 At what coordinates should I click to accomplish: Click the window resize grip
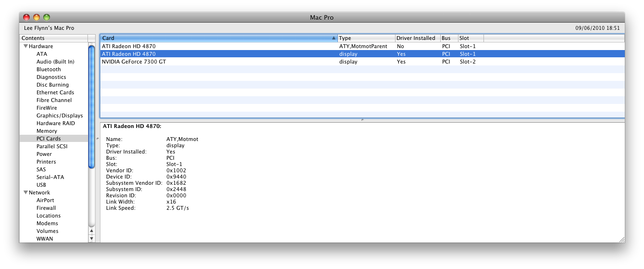621,239
